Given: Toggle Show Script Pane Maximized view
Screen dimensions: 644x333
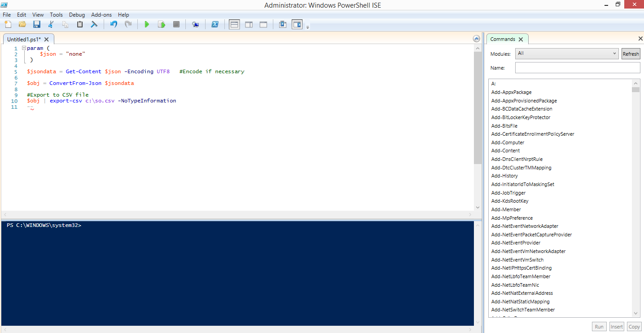Looking at the screenshot, I should coord(263,24).
